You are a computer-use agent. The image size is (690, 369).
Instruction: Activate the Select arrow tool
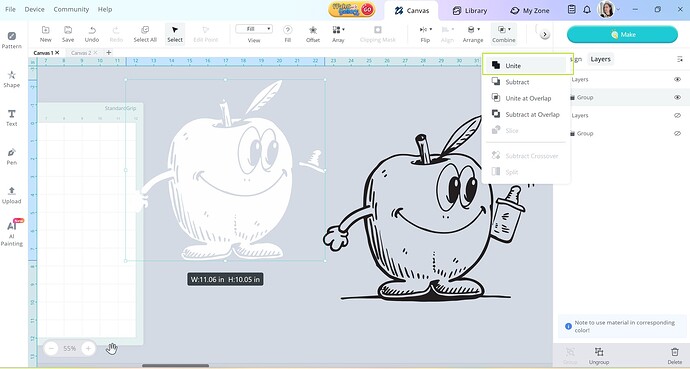[x=175, y=34]
